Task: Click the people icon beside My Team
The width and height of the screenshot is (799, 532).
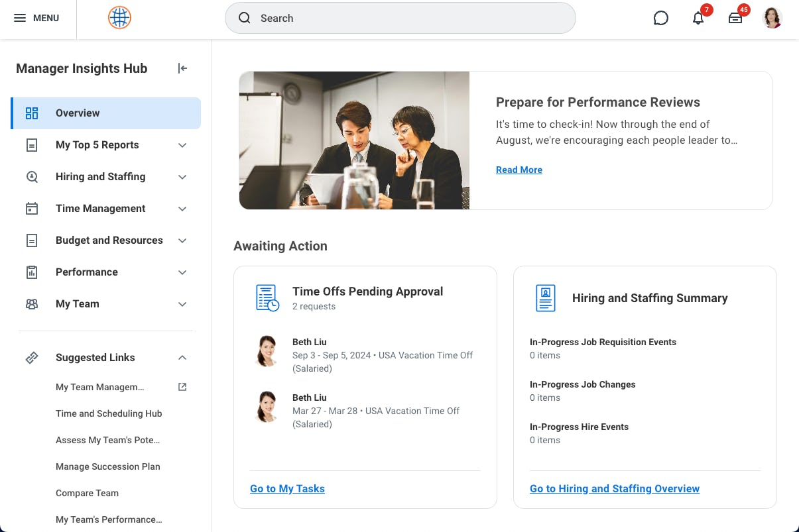Action: pos(31,303)
